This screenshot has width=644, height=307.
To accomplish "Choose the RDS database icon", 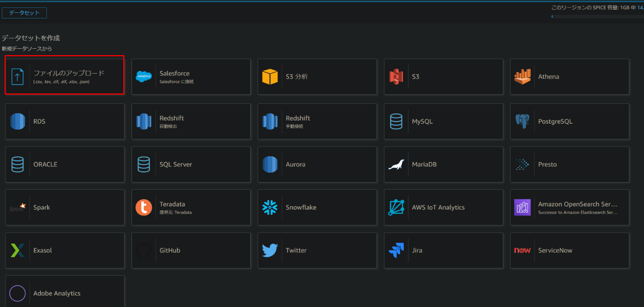I will (x=17, y=121).
